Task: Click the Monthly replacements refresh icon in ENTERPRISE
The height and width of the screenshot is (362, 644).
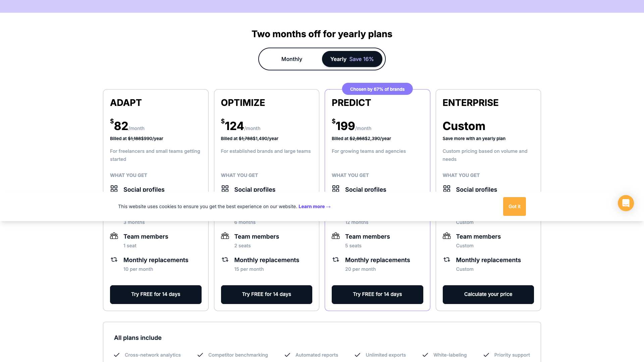Action: click(x=447, y=259)
